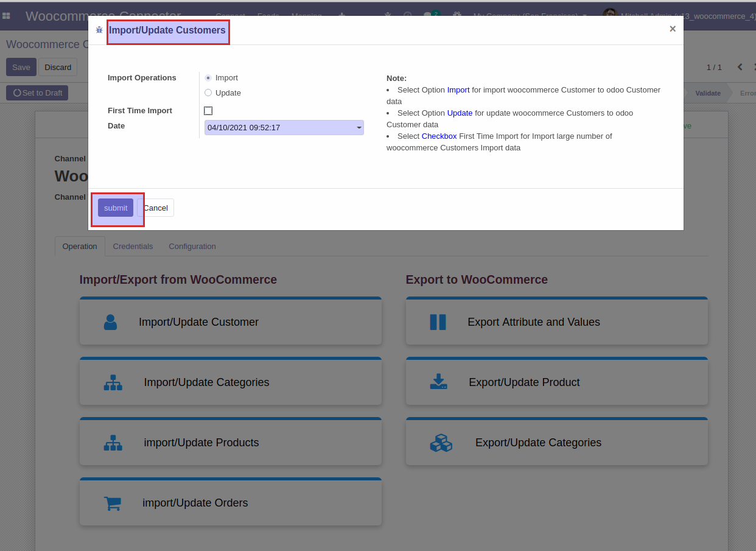Click the Import/Update Categories hierarchy icon

point(113,382)
